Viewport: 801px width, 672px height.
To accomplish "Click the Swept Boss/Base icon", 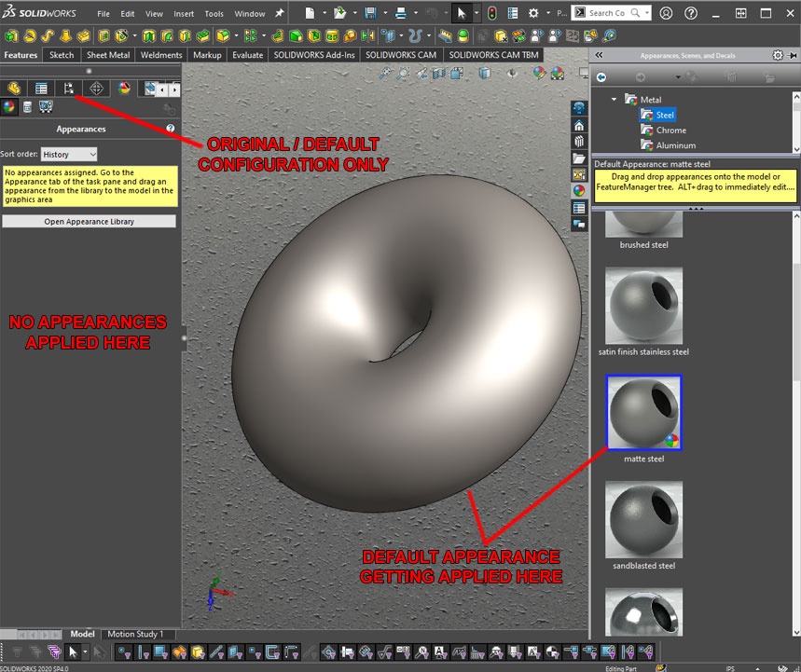I will pyautogui.click(x=48, y=35).
